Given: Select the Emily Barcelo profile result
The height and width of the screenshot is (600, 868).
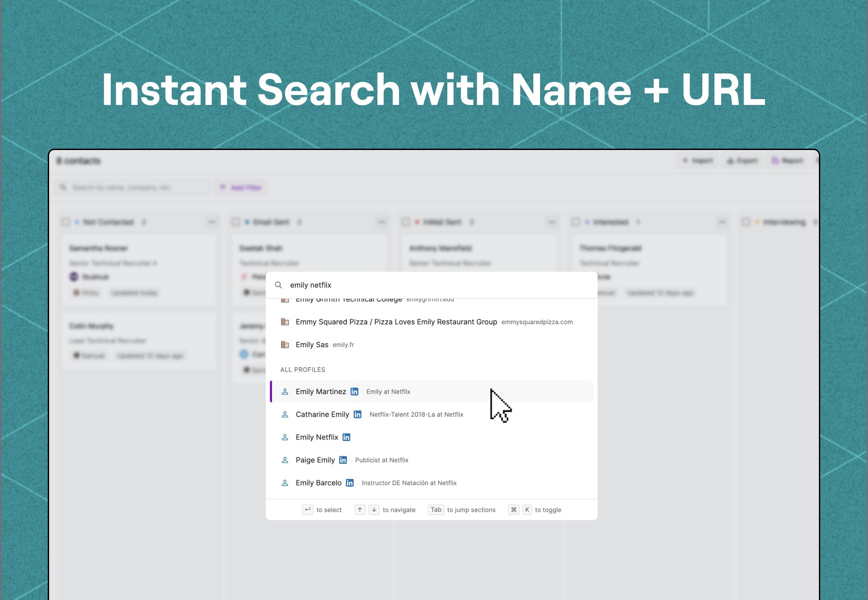Looking at the screenshot, I should click(x=319, y=483).
